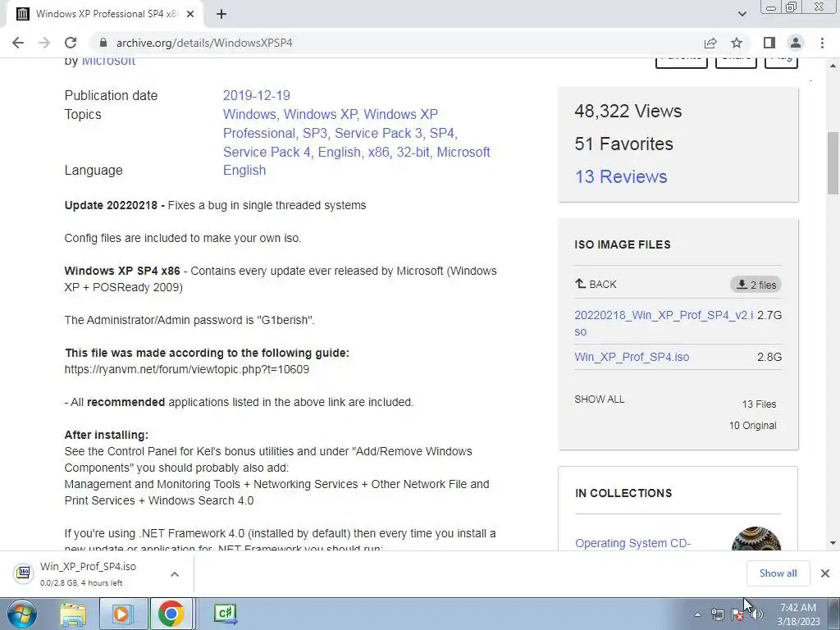840x630 pixels.
Task: Reload the archive.org page
Action: point(71,43)
